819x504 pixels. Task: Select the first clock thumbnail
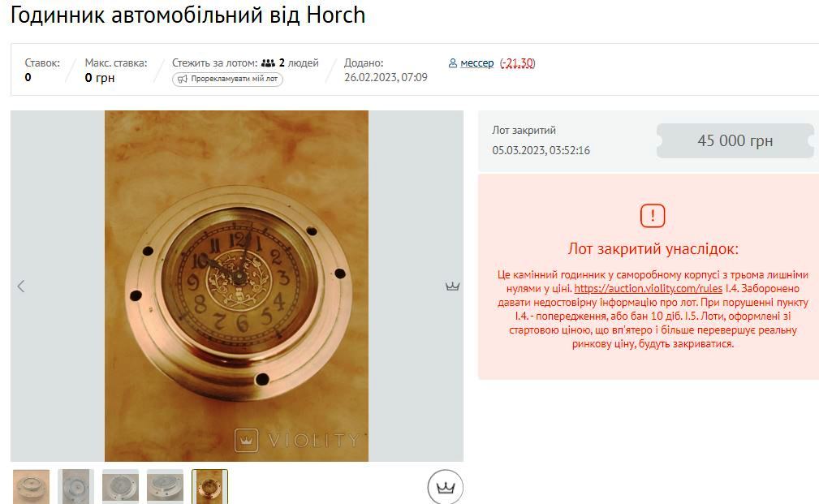(32, 487)
